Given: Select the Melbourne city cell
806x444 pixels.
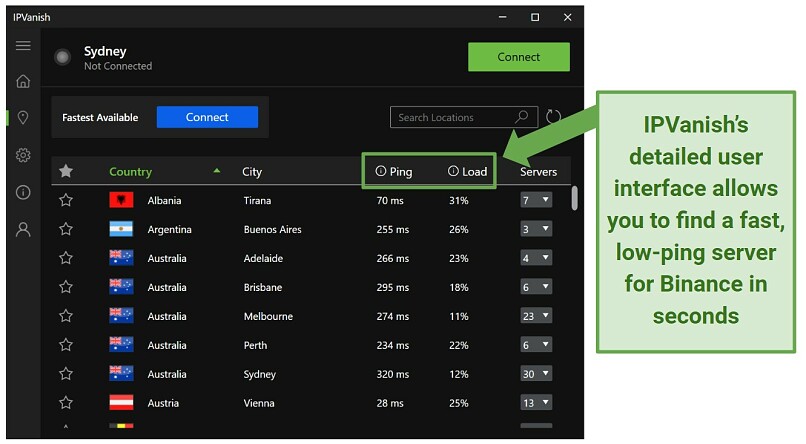Looking at the screenshot, I should [268, 316].
